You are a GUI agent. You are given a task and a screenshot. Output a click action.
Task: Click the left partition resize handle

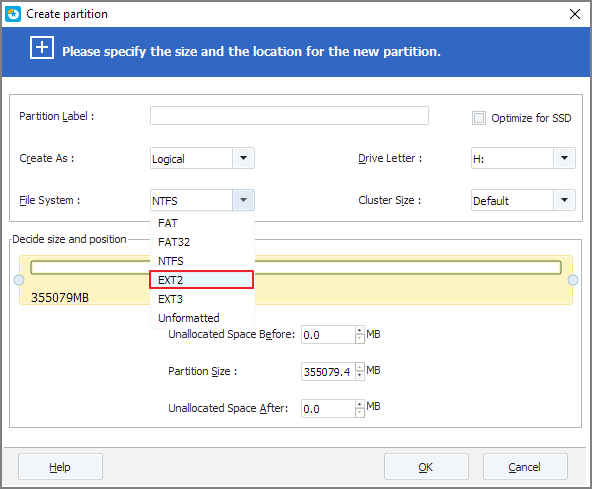19,280
